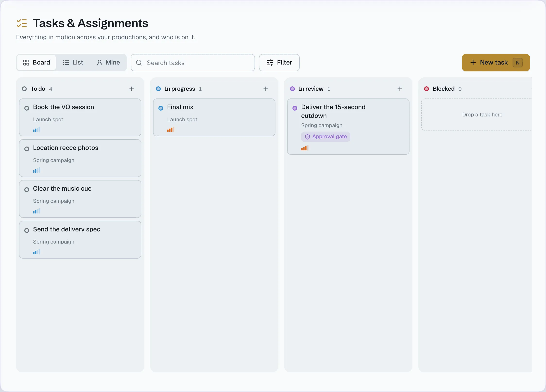
Task: Click the status circle on Book the VO session
Action: click(x=27, y=108)
